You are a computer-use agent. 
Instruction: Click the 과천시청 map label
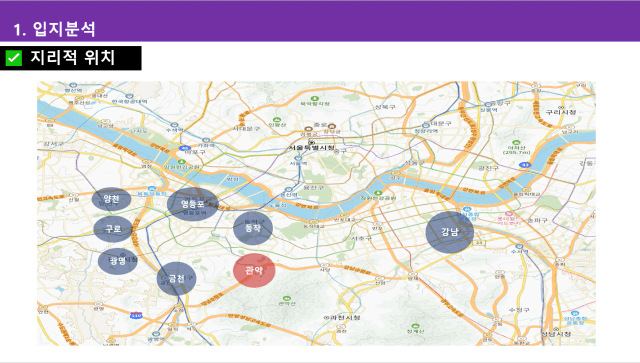click(x=344, y=318)
